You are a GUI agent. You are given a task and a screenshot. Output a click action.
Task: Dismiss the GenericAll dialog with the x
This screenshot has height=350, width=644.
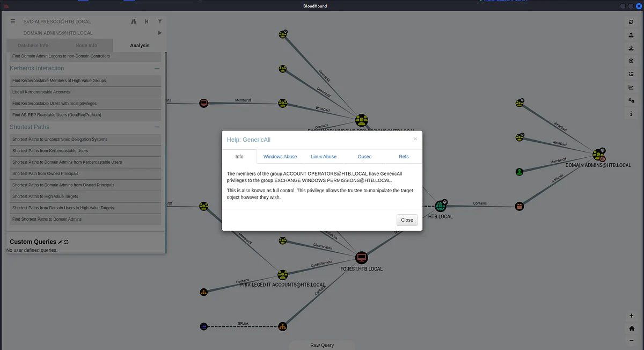[415, 138]
